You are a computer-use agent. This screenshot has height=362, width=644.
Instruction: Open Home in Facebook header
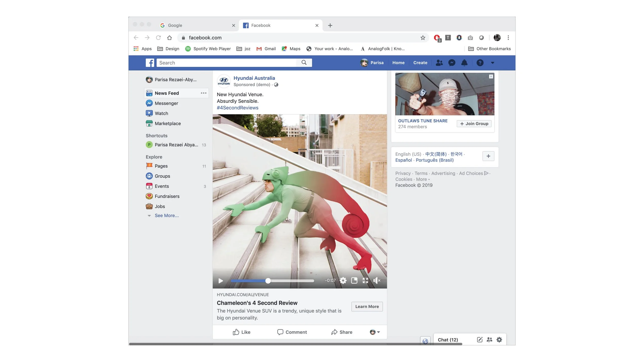click(x=398, y=63)
